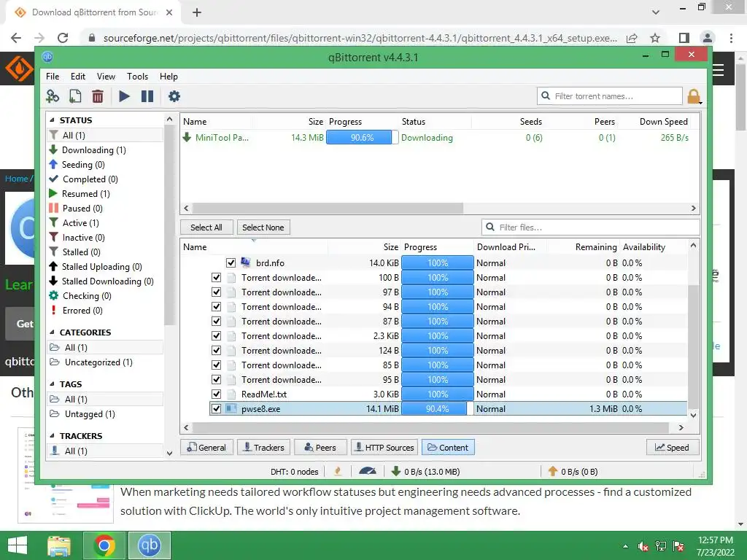Open Options via the gear icon

point(174,96)
